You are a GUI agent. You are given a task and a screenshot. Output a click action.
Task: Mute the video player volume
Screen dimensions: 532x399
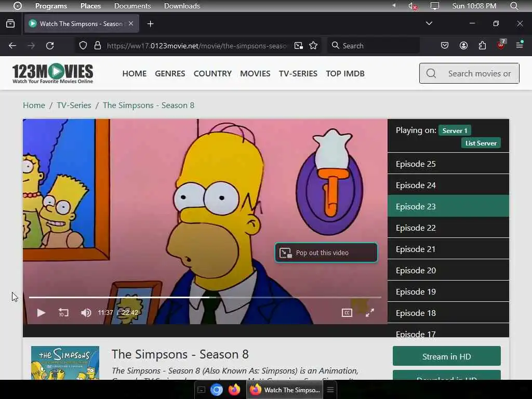[86, 312]
